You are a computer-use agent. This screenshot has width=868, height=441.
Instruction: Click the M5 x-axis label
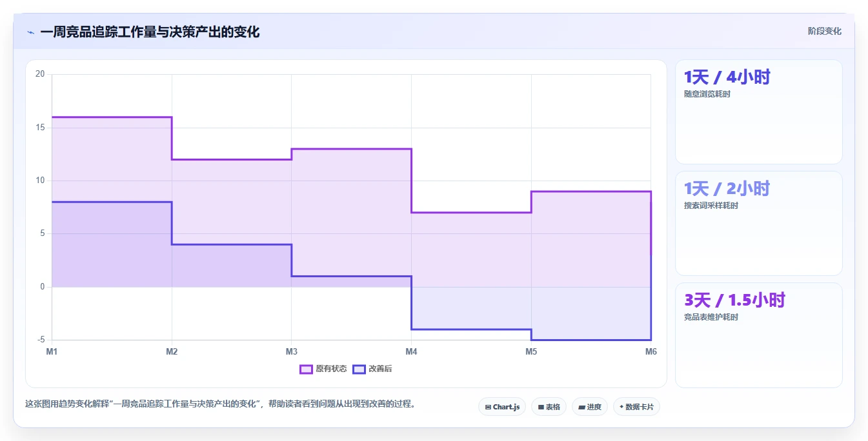(531, 351)
